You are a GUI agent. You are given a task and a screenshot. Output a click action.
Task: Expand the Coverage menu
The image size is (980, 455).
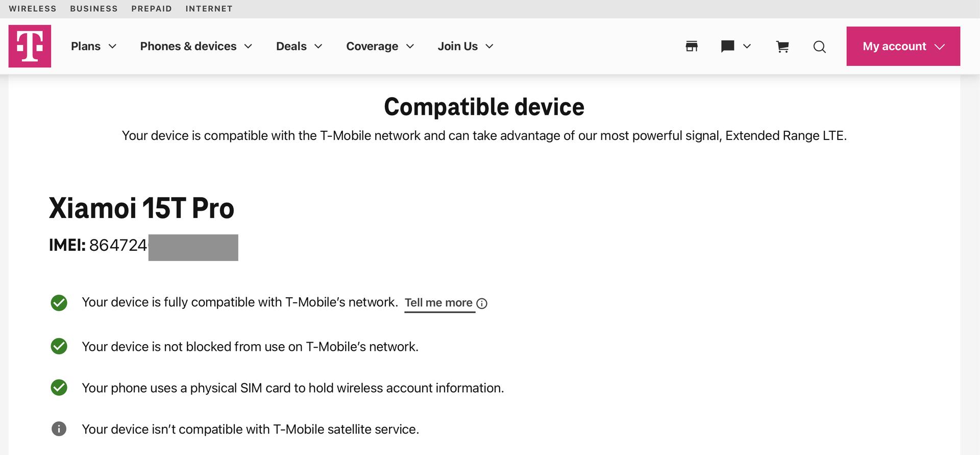click(x=380, y=46)
